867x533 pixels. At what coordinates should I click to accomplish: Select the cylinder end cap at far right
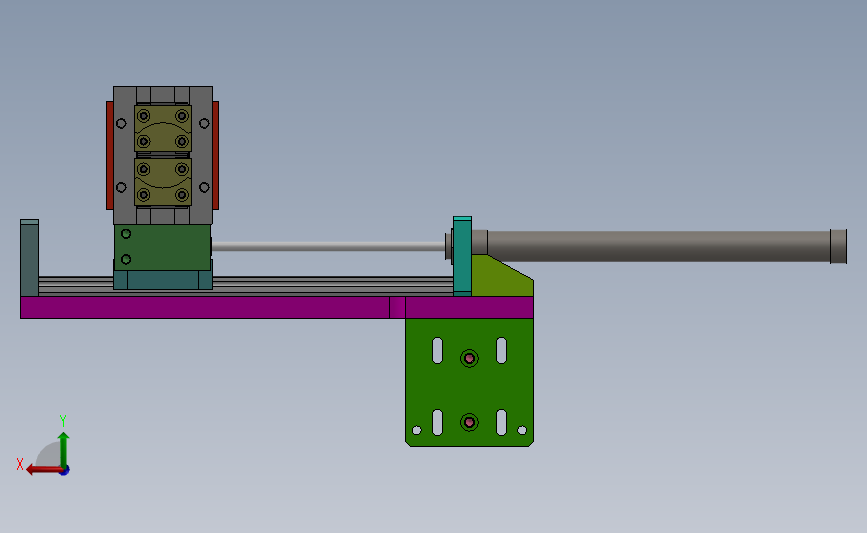coord(838,246)
